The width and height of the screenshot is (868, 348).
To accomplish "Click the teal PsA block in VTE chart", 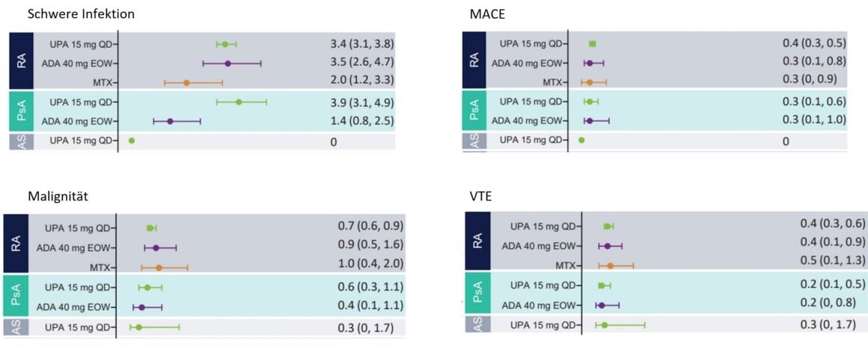I will pos(478,294).
